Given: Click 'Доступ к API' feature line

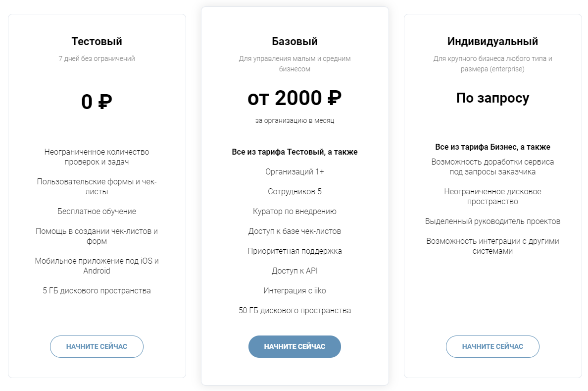Looking at the screenshot, I should pyautogui.click(x=294, y=271).
